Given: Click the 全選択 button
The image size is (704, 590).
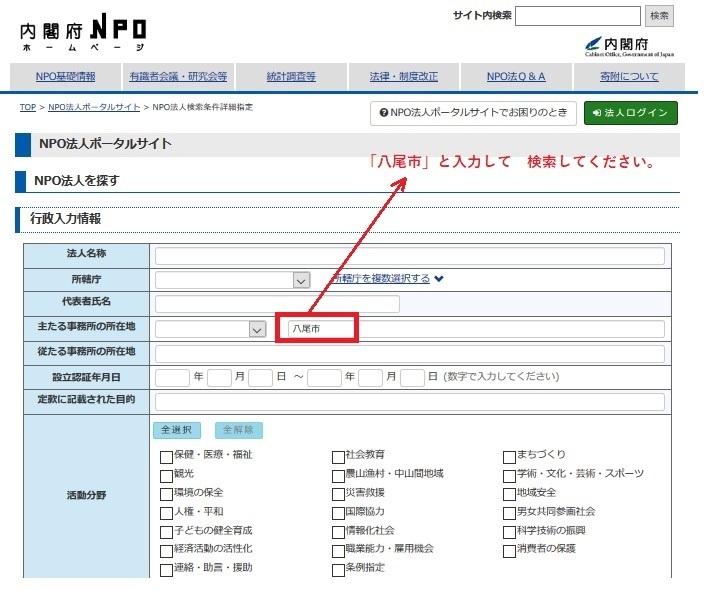Looking at the screenshot, I should coord(177,430).
